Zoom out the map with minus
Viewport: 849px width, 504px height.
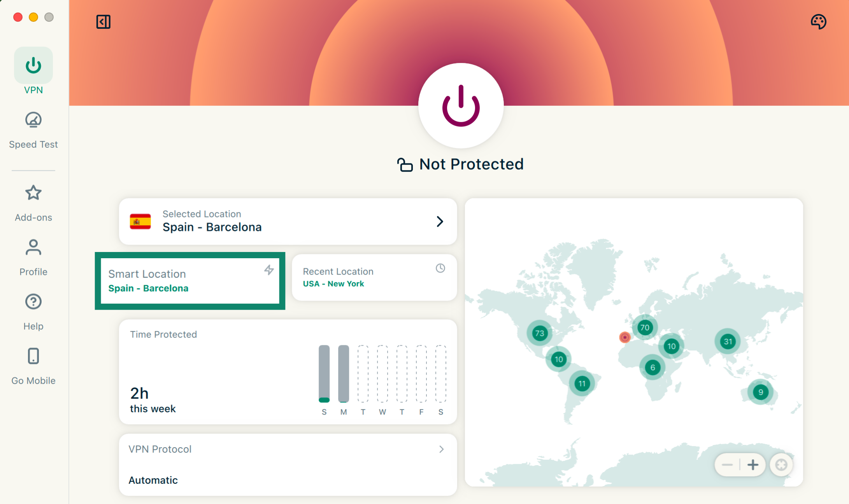coord(727,465)
